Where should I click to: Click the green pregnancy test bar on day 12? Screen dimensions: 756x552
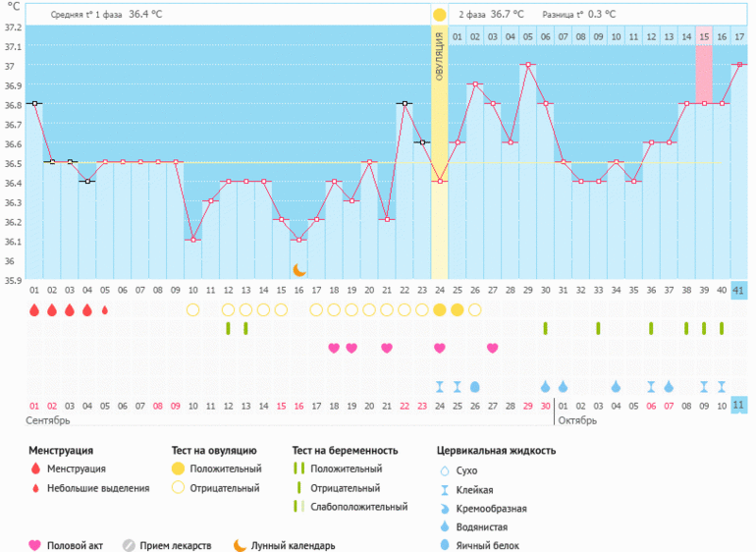coord(228,328)
